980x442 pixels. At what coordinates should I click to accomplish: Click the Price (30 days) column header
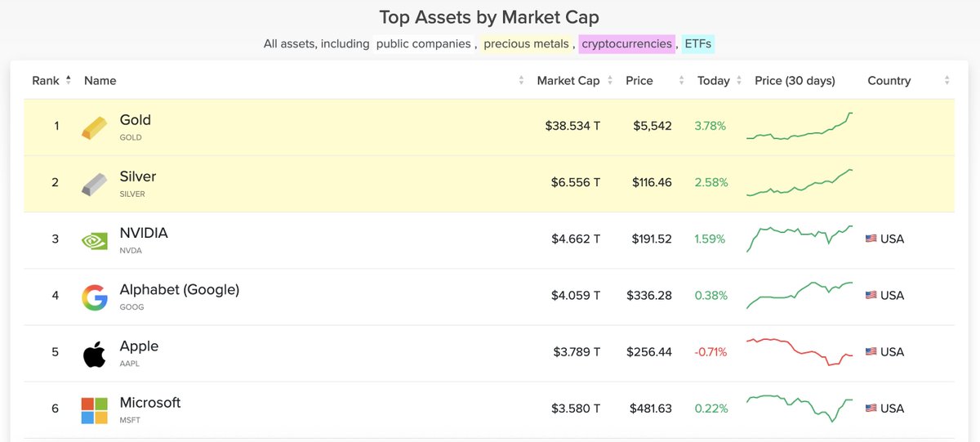tap(795, 80)
